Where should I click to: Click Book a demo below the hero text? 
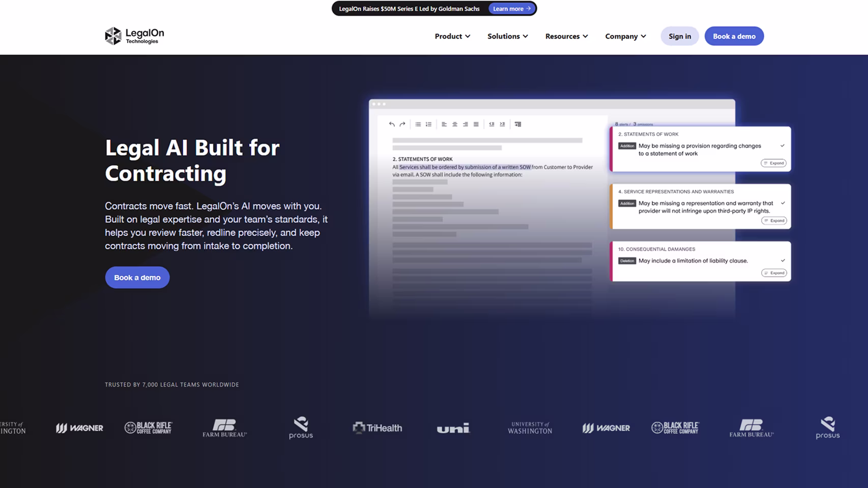137,278
